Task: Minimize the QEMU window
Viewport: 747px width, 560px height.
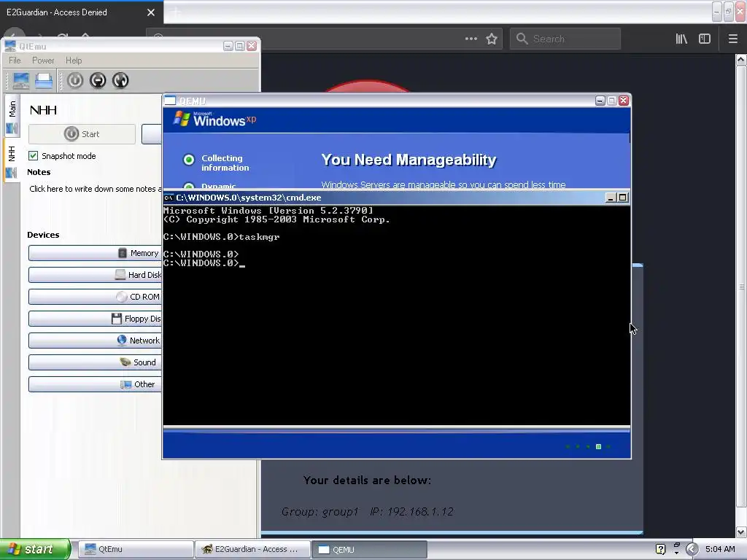Action: [x=600, y=101]
